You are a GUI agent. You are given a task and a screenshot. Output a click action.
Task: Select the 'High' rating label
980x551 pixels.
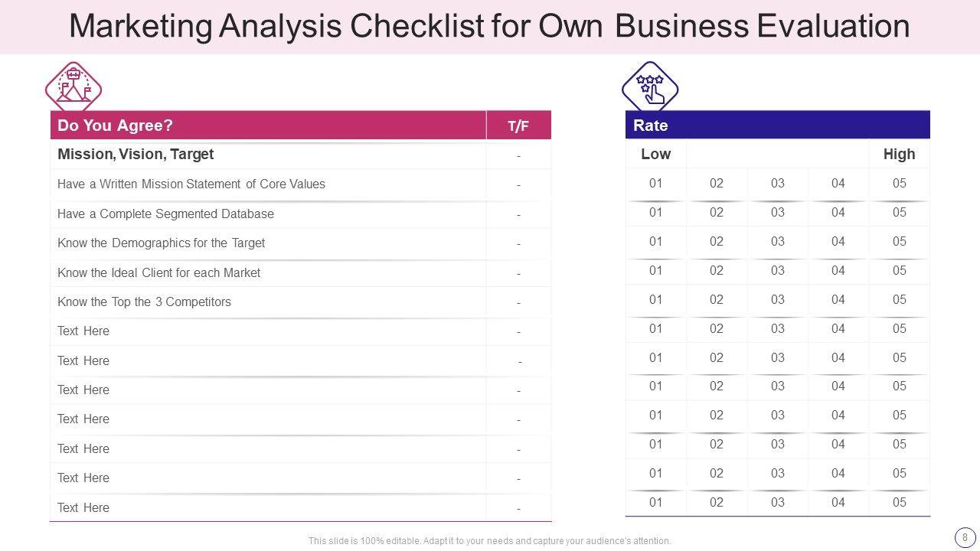click(899, 154)
